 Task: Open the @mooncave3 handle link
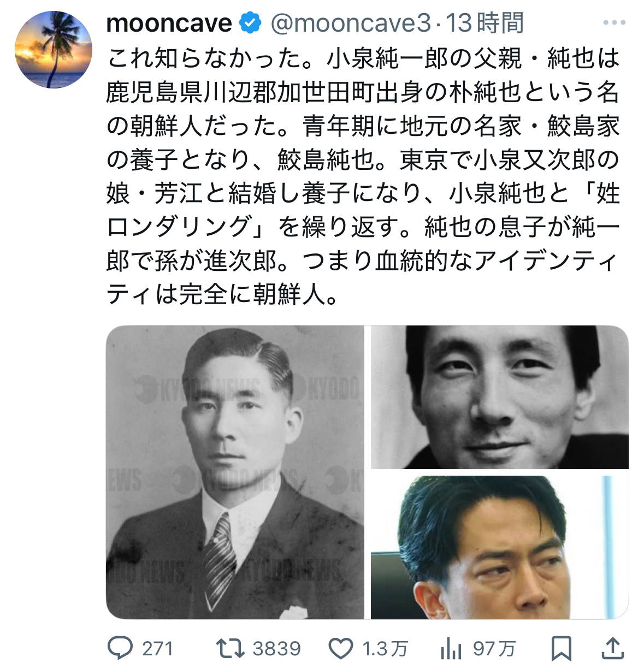click(351, 23)
